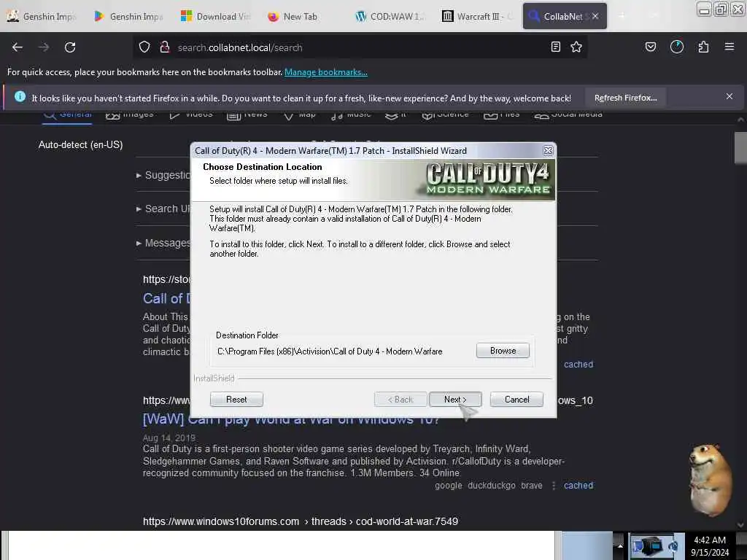Click Browse to change destination folder

click(x=503, y=351)
